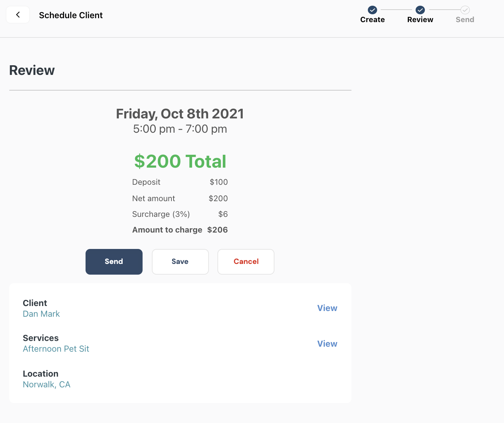Select the Send step label
The width and height of the screenshot is (504, 423).
(465, 20)
